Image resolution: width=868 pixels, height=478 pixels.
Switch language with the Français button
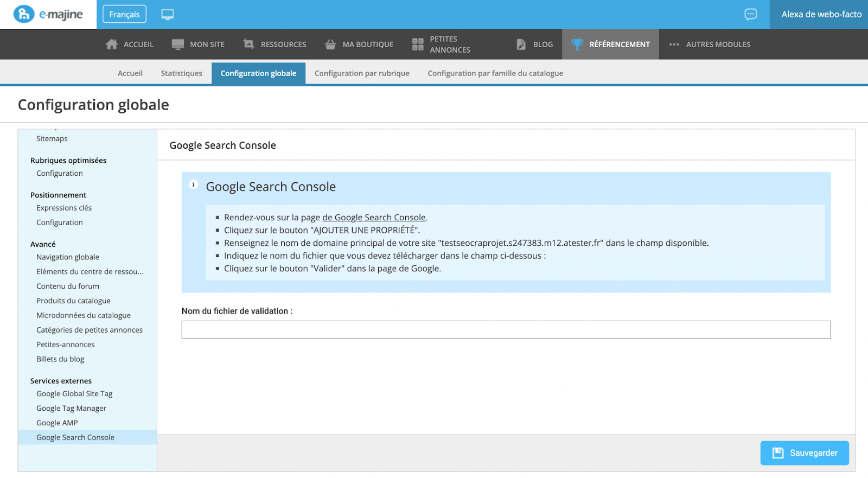pos(124,15)
